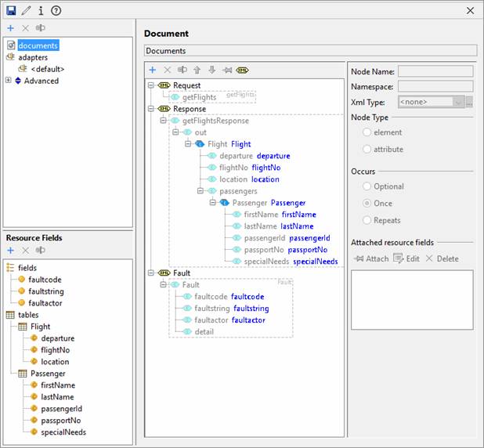Click Edit under attached resource fields

pos(406,258)
